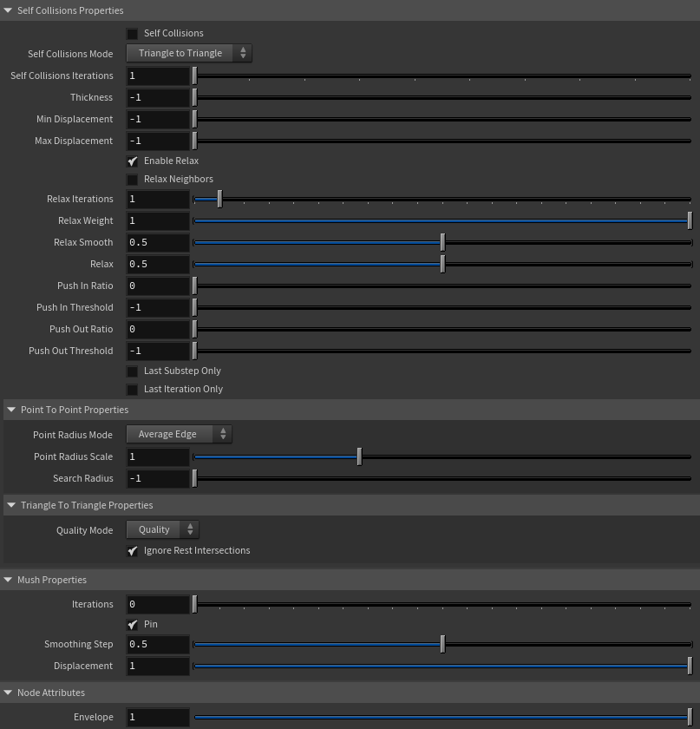Click the Thickness slider handle

click(x=195, y=97)
